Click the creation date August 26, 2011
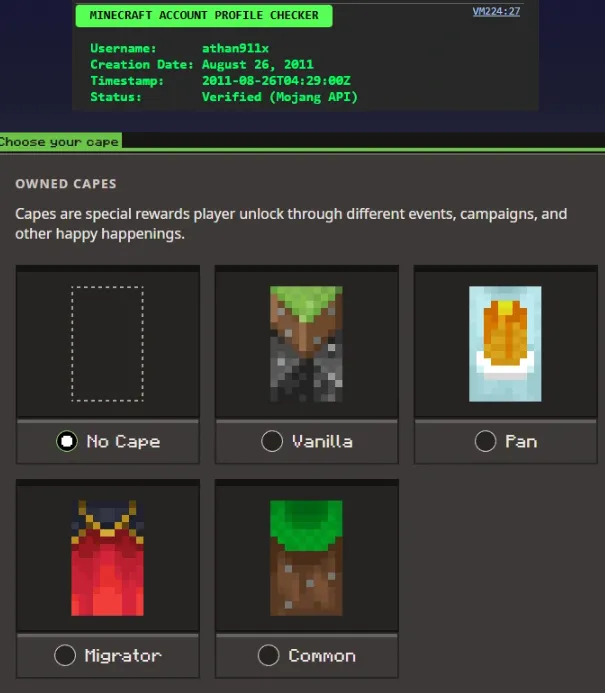The width and height of the screenshot is (605, 693). coord(258,65)
